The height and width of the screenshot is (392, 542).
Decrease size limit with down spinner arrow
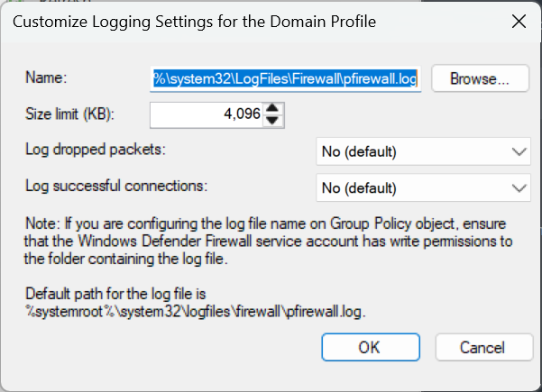pos(272,121)
